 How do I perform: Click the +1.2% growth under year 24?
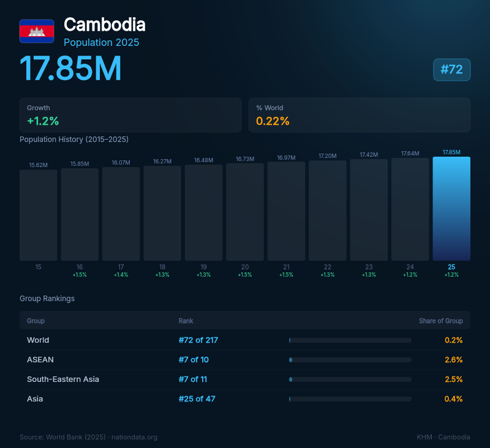click(410, 275)
